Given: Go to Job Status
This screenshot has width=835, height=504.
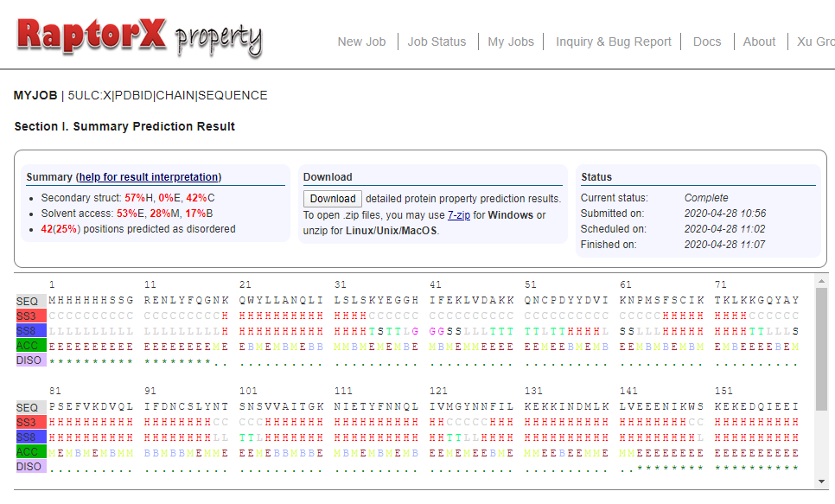Looking at the screenshot, I should click(x=437, y=41).
